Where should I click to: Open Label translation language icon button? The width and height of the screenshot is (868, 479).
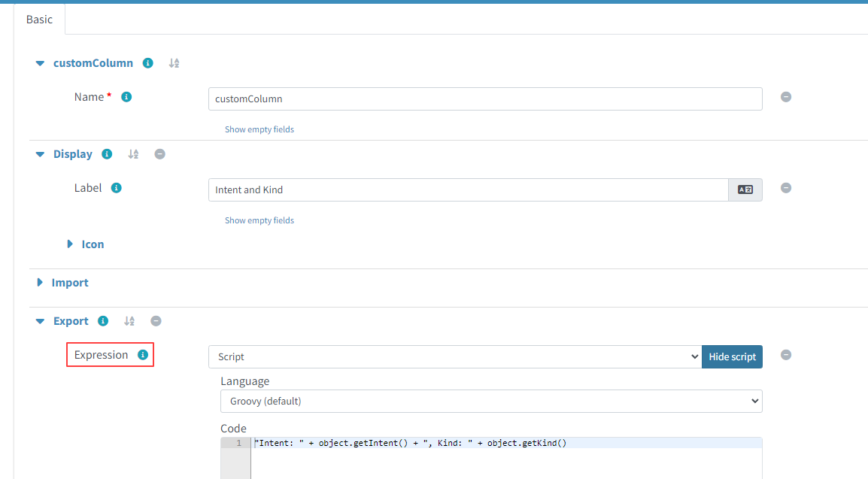click(745, 190)
